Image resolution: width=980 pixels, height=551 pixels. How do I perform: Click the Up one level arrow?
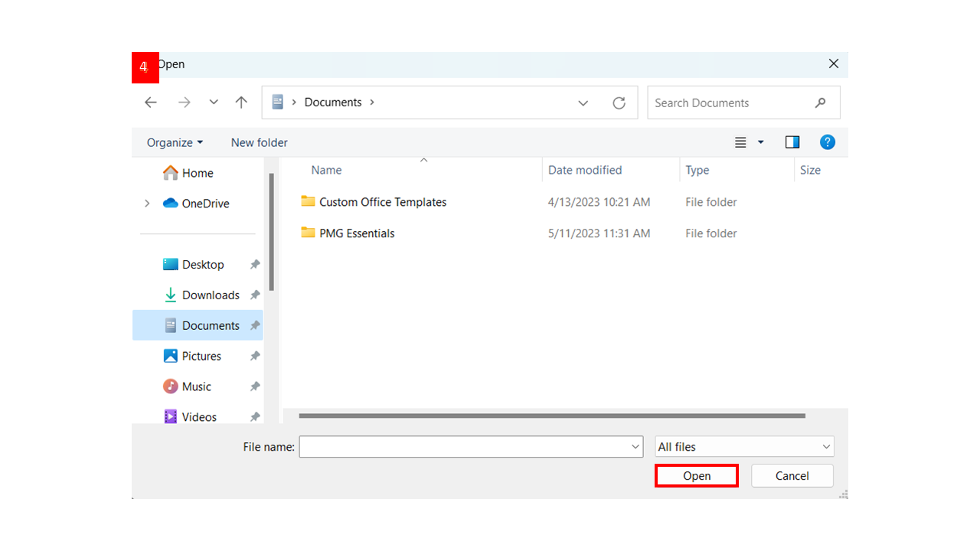241,103
